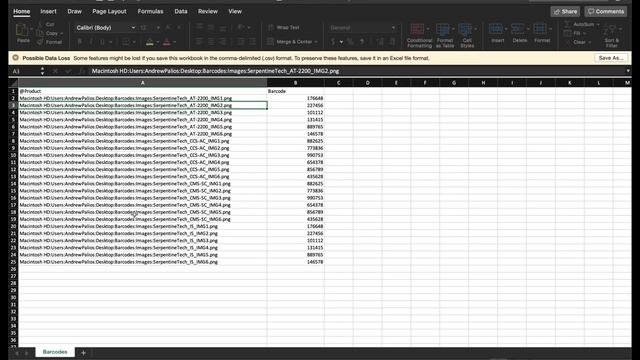Click the comma style icon
The height and width of the screenshot is (360, 640).
[x=362, y=42]
